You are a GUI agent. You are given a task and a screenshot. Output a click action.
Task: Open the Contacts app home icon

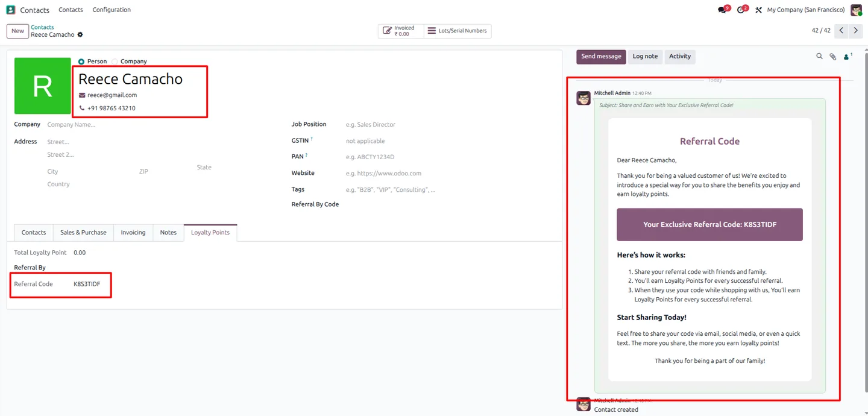10,10
